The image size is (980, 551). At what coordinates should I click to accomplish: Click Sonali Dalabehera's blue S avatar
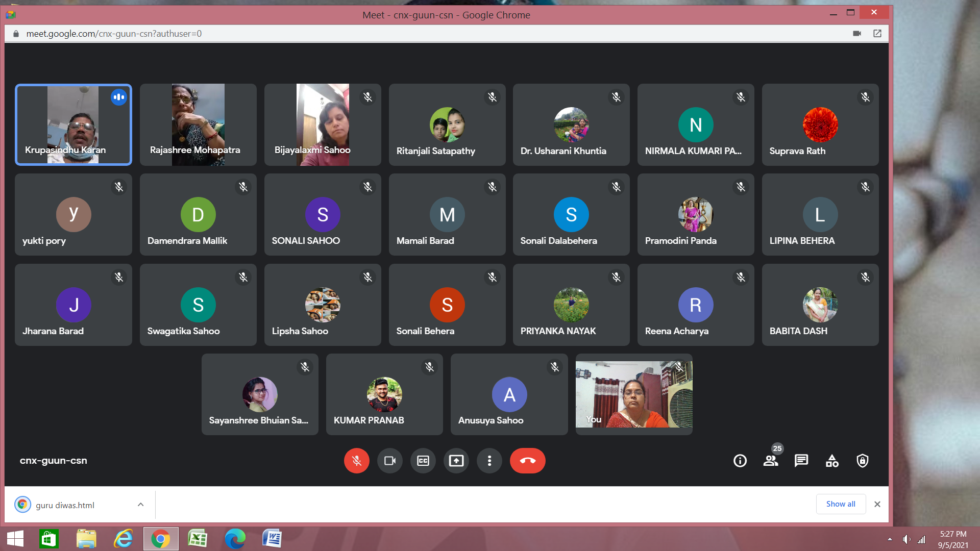[x=571, y=214]
